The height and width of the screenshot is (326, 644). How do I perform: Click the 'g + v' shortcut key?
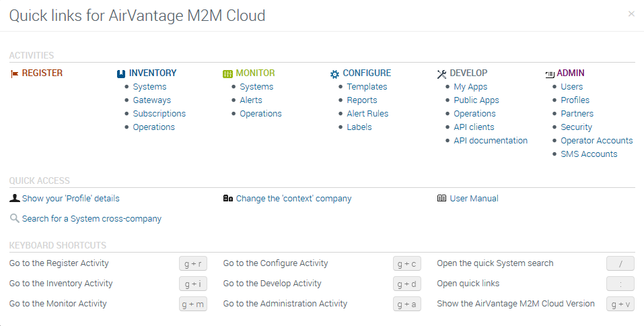click(x=620, y=304)
